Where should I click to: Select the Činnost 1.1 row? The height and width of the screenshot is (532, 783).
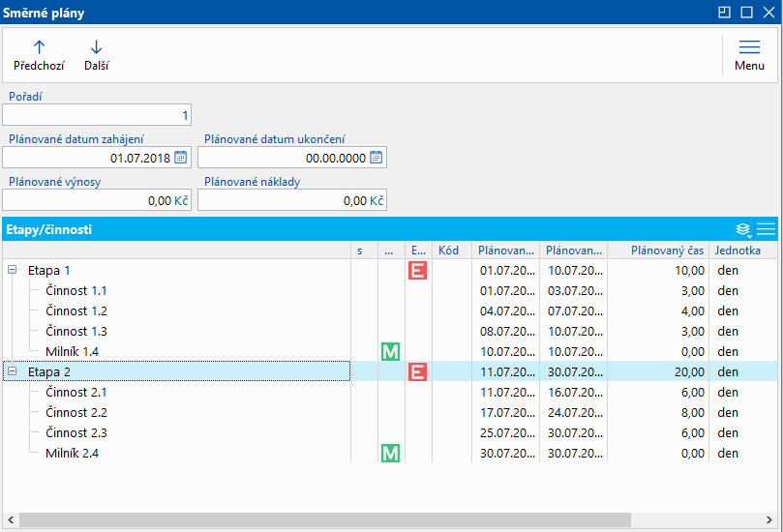[x=390, y=291]
